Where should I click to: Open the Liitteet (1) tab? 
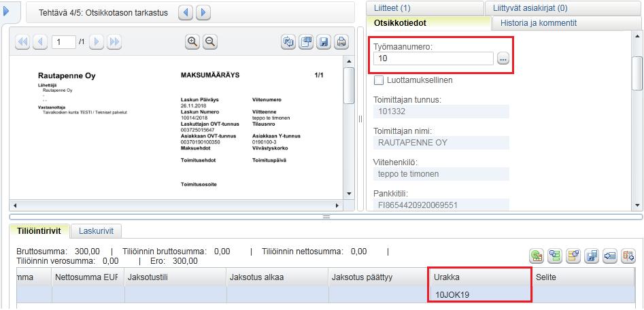pyautogui.click(x=424, y=7)
